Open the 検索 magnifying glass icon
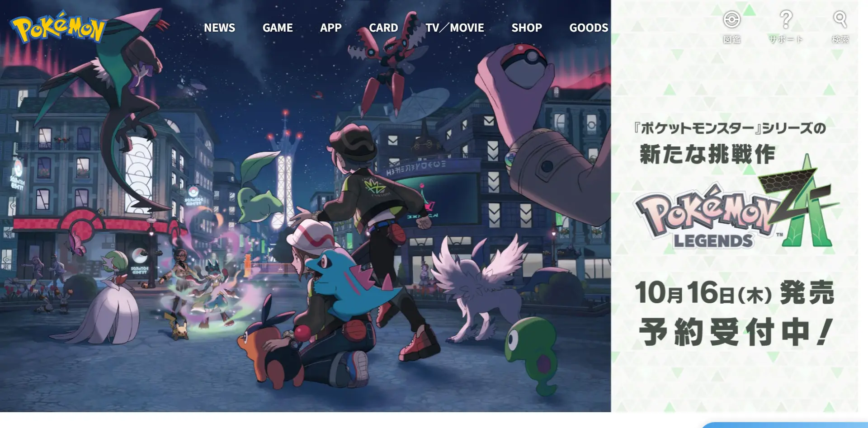This screenshot has width=868, height=428. [840, 27]
